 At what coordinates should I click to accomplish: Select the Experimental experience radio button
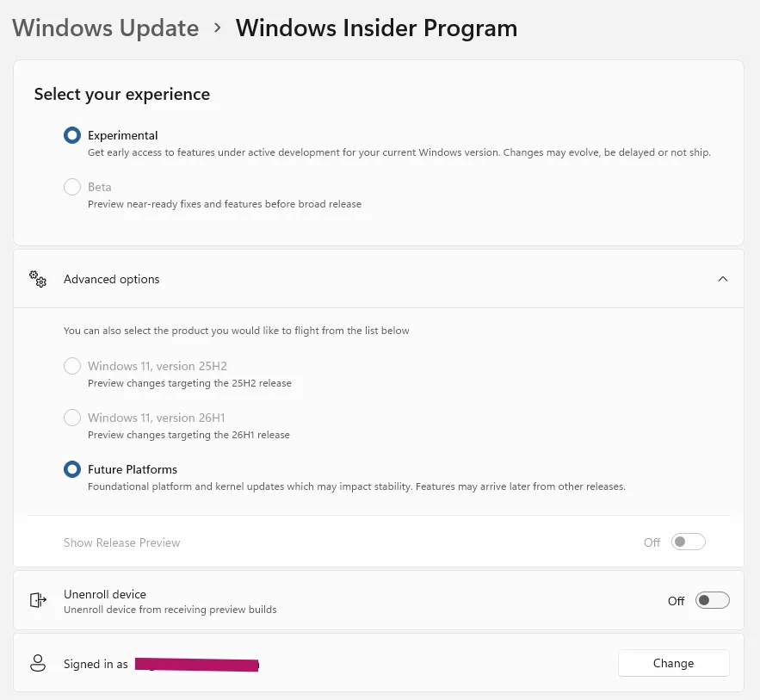pyautogui.click(x=72, y=135)
